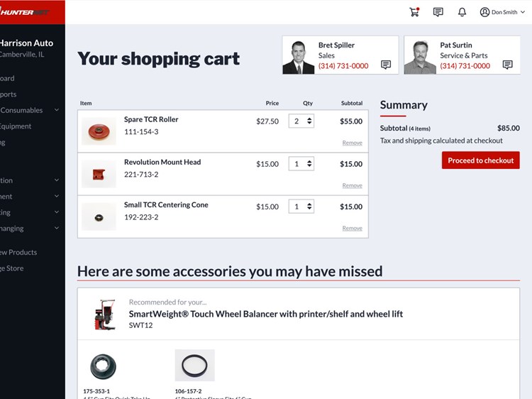Click Bret Spiller's profile photo
The height and width of the screenshot is (399, 532).
[299, 57]
